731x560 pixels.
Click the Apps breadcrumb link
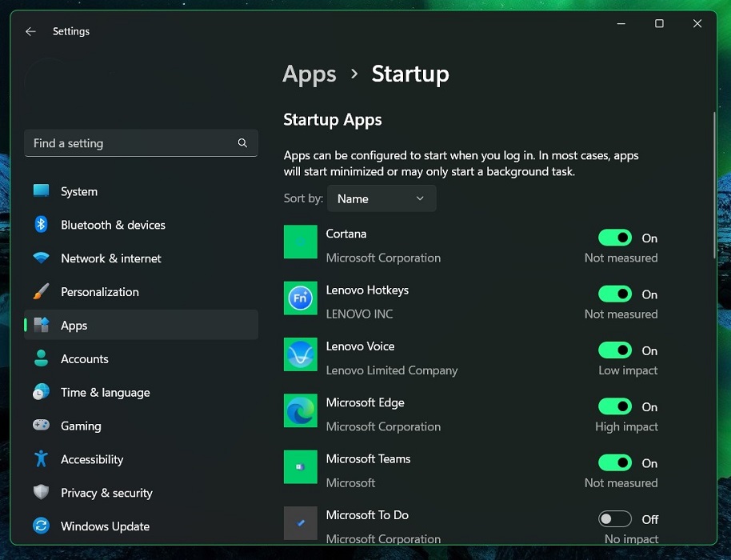310,74
